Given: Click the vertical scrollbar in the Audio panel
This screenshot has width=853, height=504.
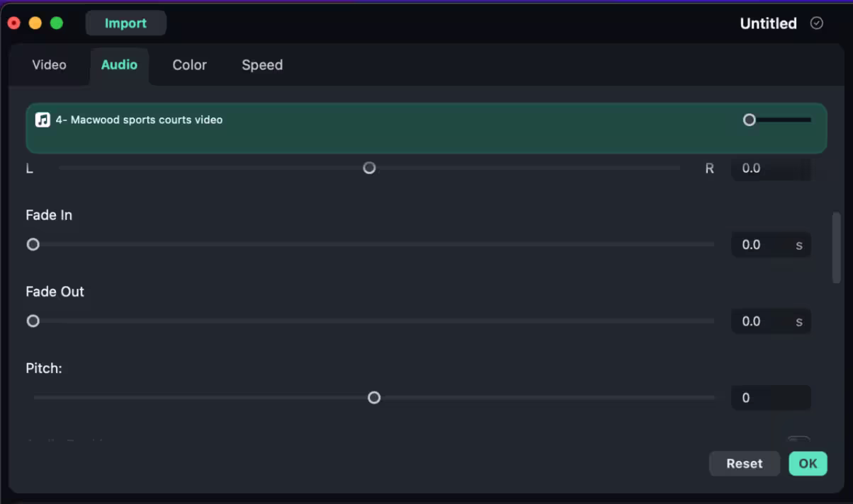Looking at the screenshot, I should coord(836,248).
